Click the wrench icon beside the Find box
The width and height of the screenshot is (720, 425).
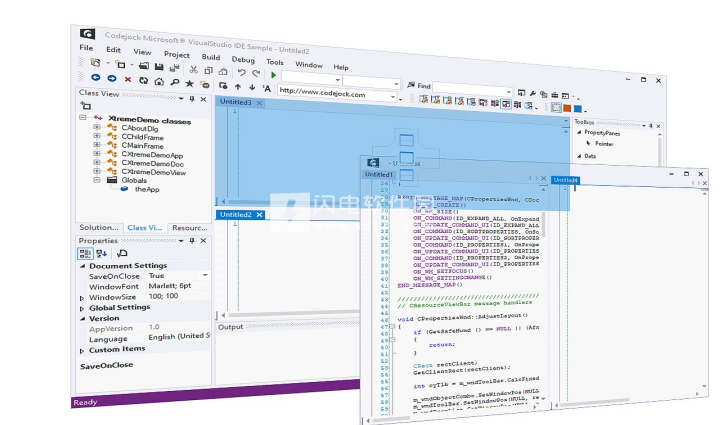click(533, 93)
